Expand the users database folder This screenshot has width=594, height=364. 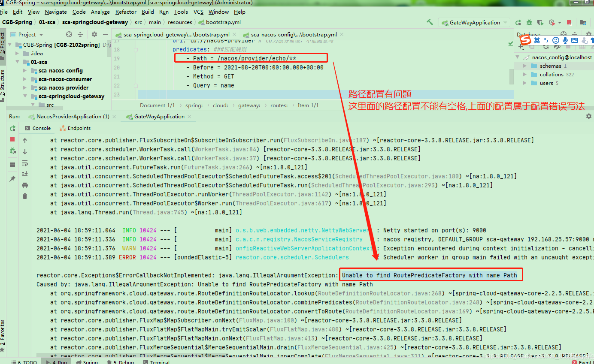coord(524,83)
